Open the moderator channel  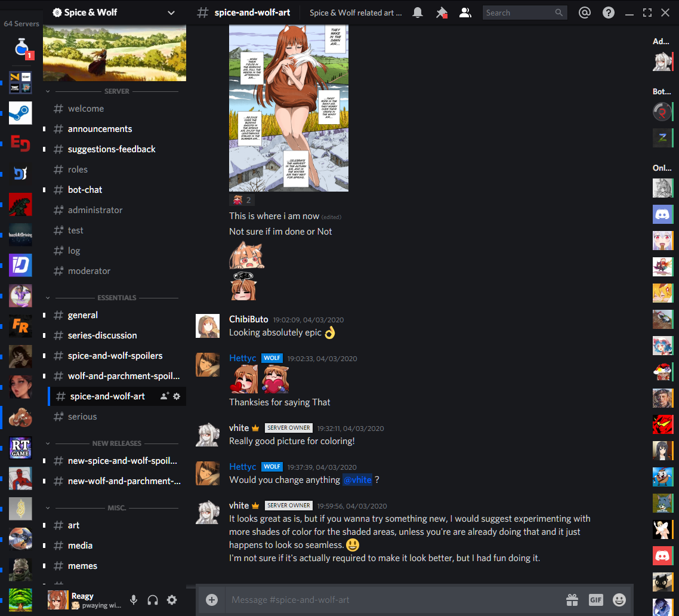click(116, 271)
